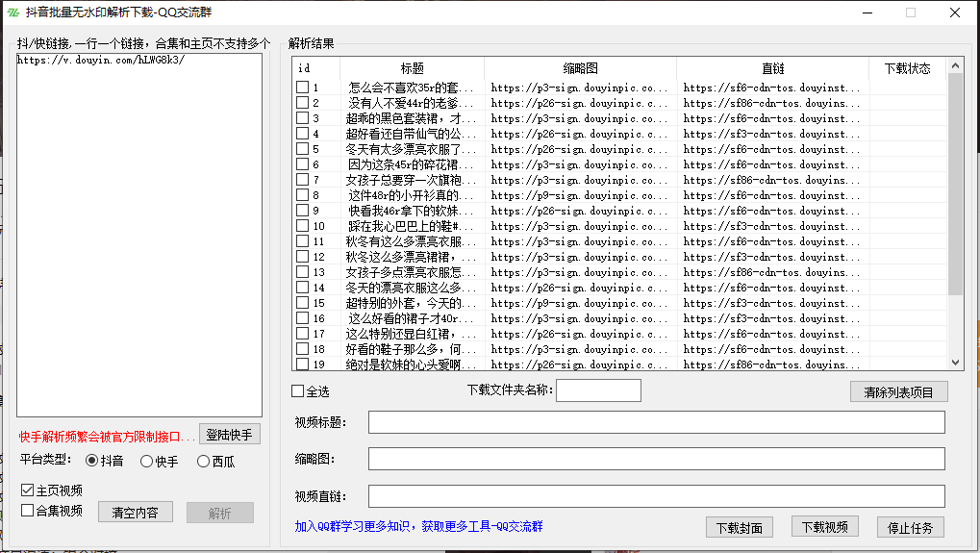Click the 直链 column header

click(x=772, y=68)
